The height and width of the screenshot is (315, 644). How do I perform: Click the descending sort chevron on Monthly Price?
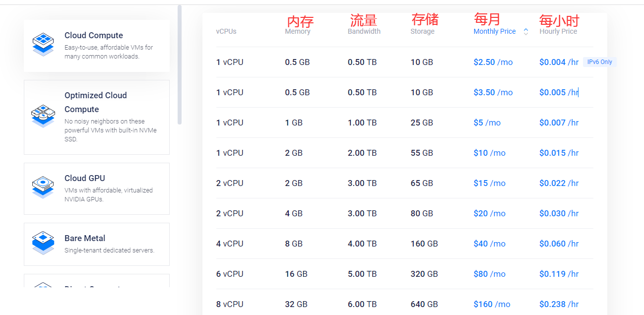click(x=525, y=33)
